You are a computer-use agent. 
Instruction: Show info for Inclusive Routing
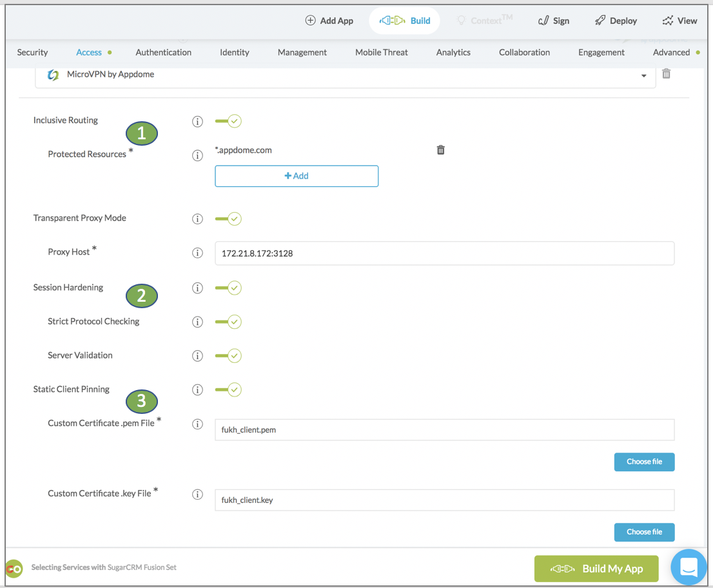(x=197, y=121)
